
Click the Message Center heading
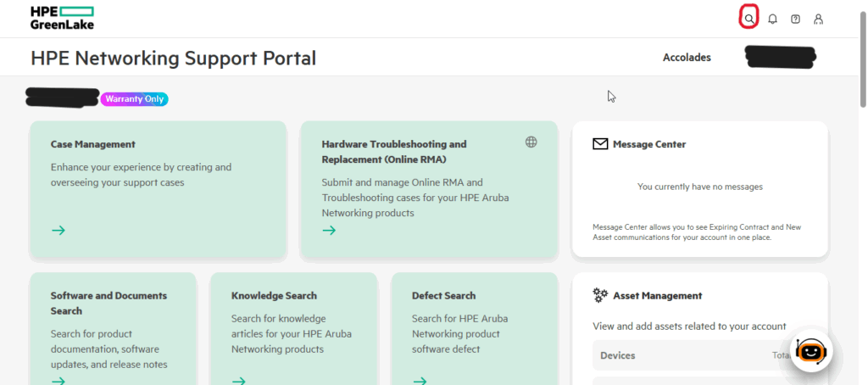[x=649, y=144]
